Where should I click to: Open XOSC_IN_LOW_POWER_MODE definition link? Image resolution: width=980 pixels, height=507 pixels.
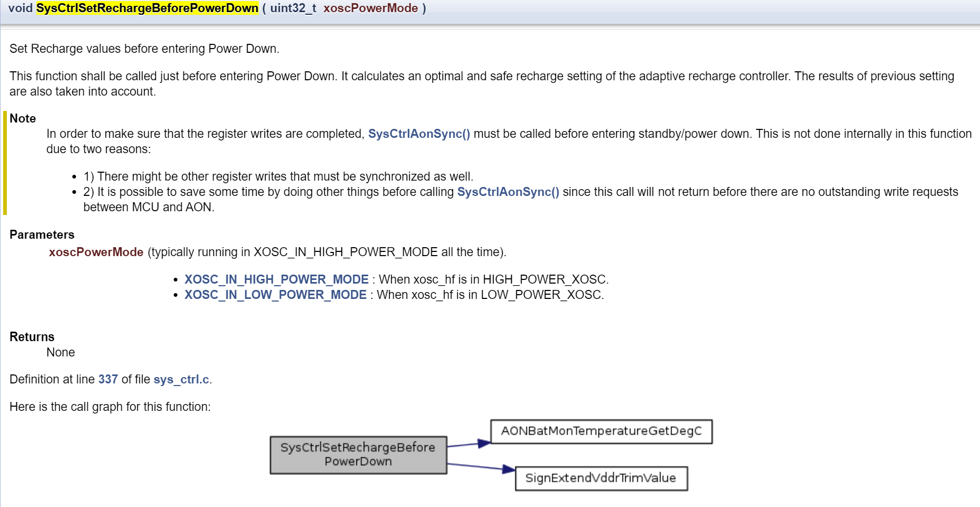[x=276, y=295]
